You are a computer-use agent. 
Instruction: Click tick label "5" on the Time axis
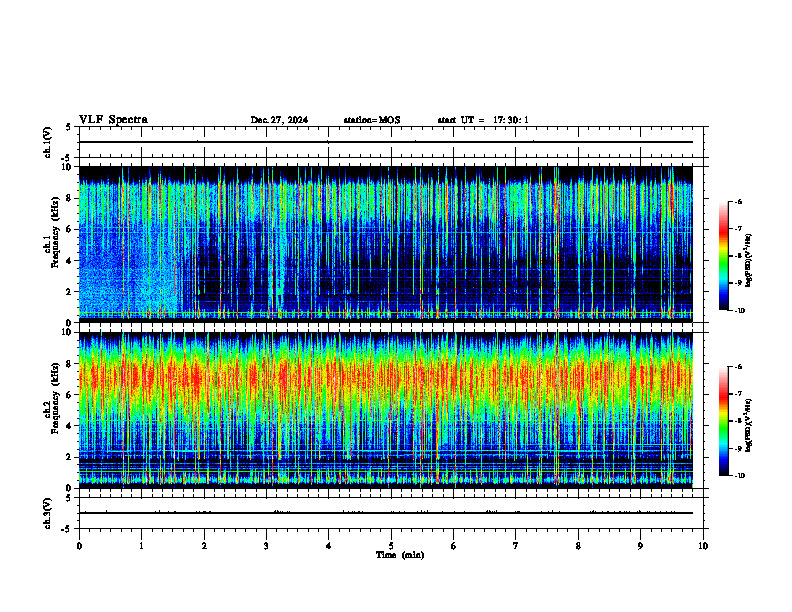[391, 546]
